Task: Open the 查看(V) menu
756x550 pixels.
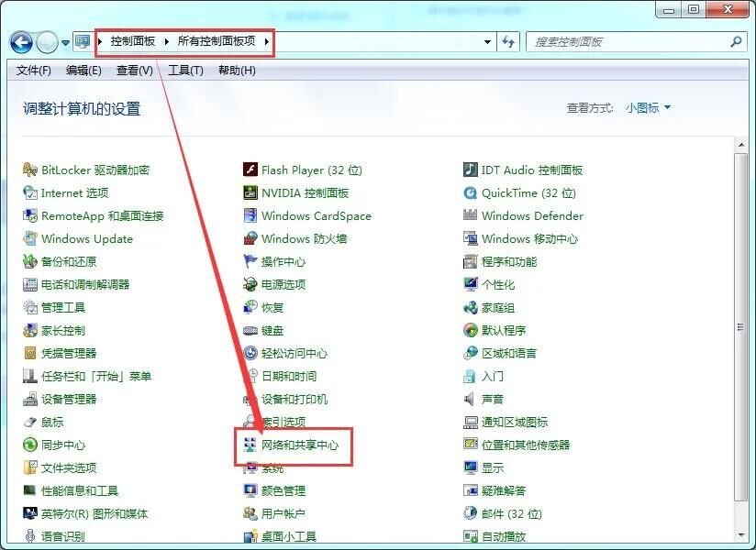Action: [x=135, y=71]
